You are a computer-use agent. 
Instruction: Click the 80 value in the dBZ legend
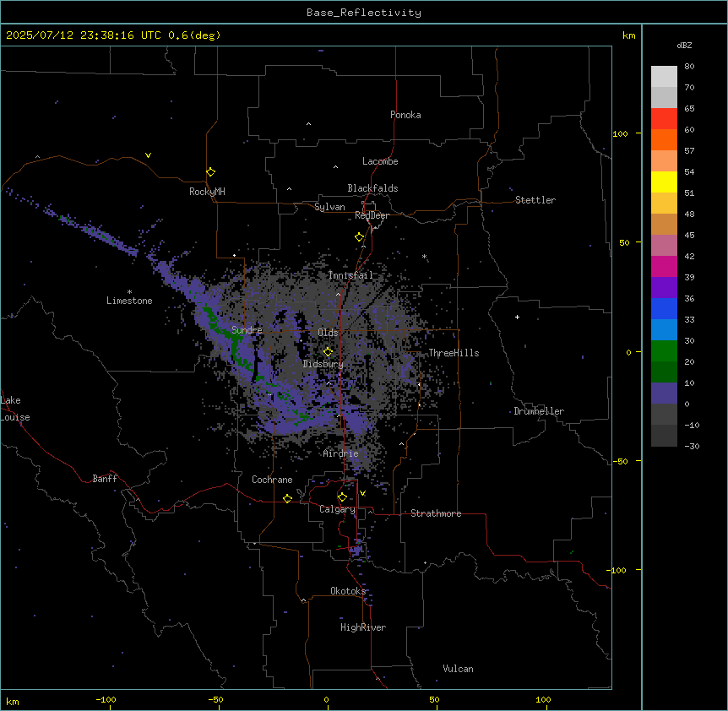tap(689, 67)
